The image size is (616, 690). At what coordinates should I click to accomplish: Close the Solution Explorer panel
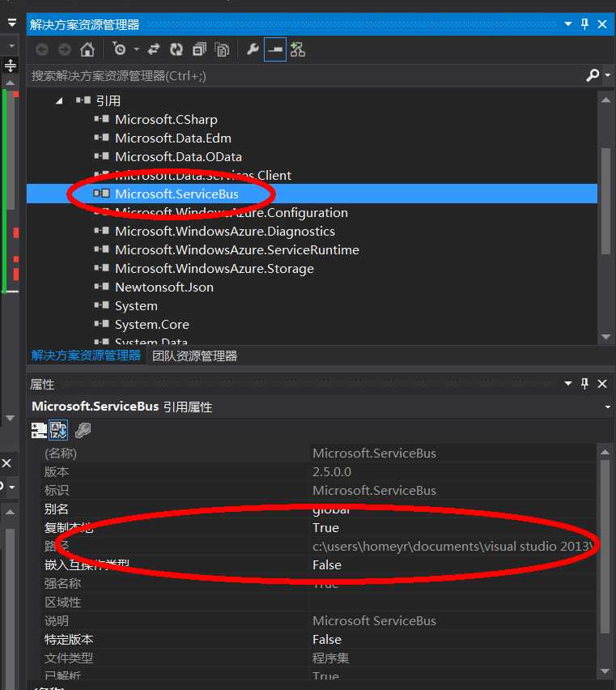click(x=602, y=24)
